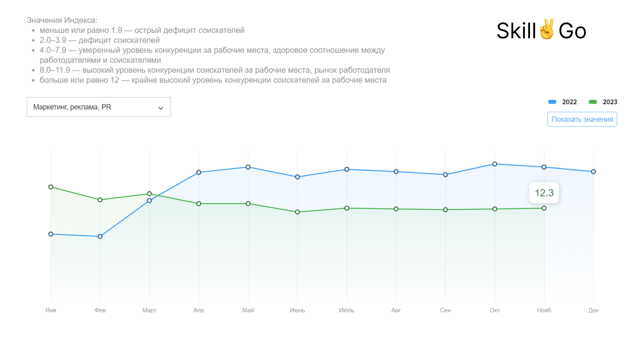644x338 pixels.
Task: Click the dropdown chevron arrow in category selector
Action: (161, 108)
